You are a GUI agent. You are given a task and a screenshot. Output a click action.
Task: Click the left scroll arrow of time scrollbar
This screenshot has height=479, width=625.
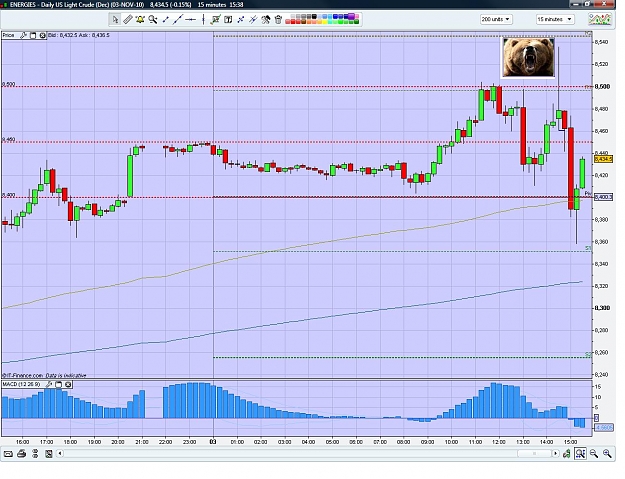coord(60,453)
